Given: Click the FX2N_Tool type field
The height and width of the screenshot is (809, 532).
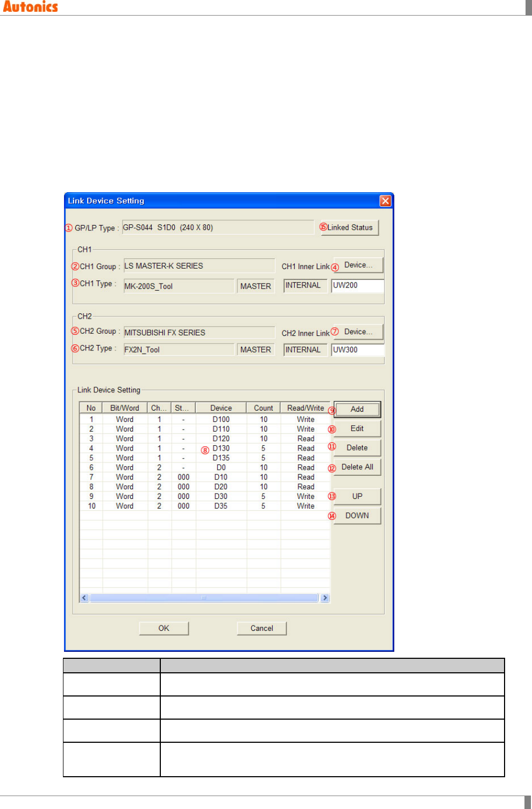Looking at the screenshot, I should pos(179,350).
